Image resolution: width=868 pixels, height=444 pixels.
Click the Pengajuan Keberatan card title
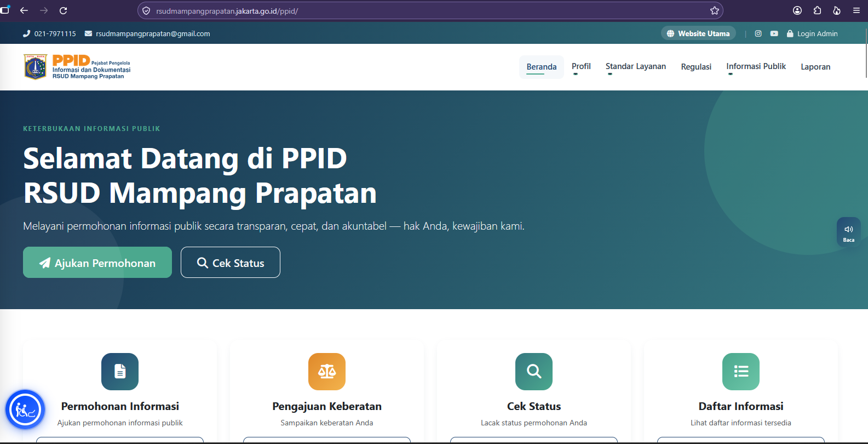[x=327, y=406]
